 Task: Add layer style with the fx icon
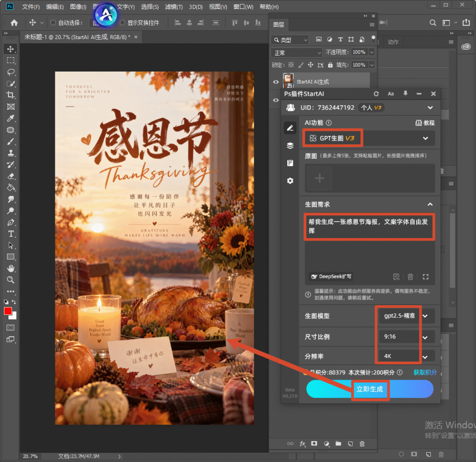[303, 444]
